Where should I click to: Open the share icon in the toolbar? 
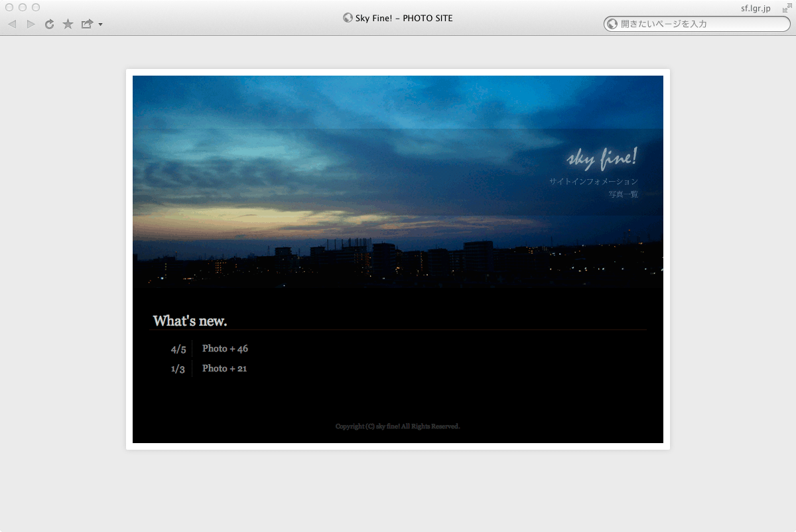click(87, 25)
